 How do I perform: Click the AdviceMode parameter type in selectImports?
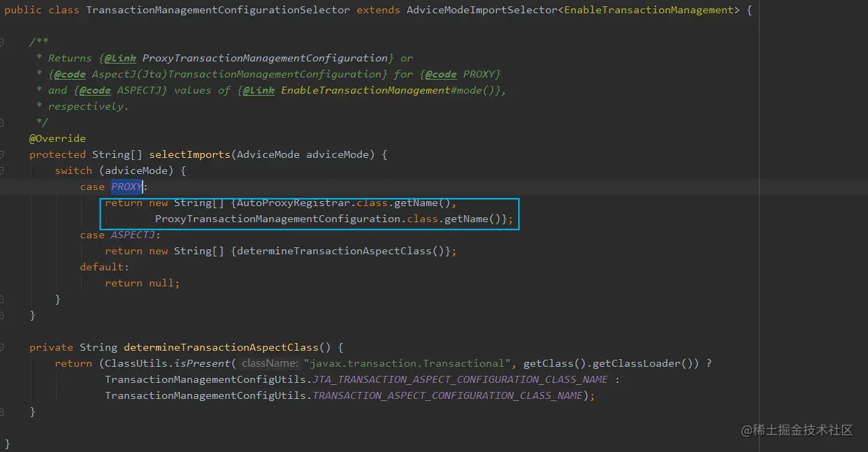268,154
